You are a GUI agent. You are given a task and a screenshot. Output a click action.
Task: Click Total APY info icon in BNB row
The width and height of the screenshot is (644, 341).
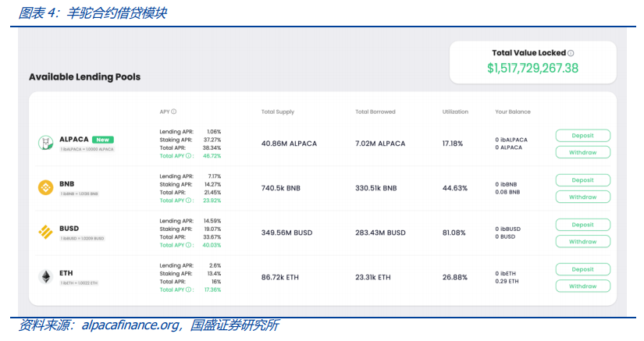tap(188, 201)
